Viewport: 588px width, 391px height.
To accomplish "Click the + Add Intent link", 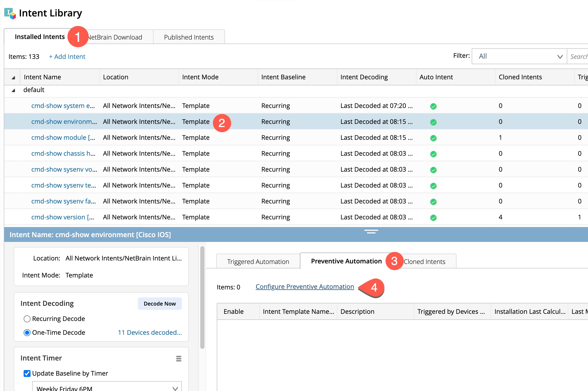I will (x=67, y=57).
